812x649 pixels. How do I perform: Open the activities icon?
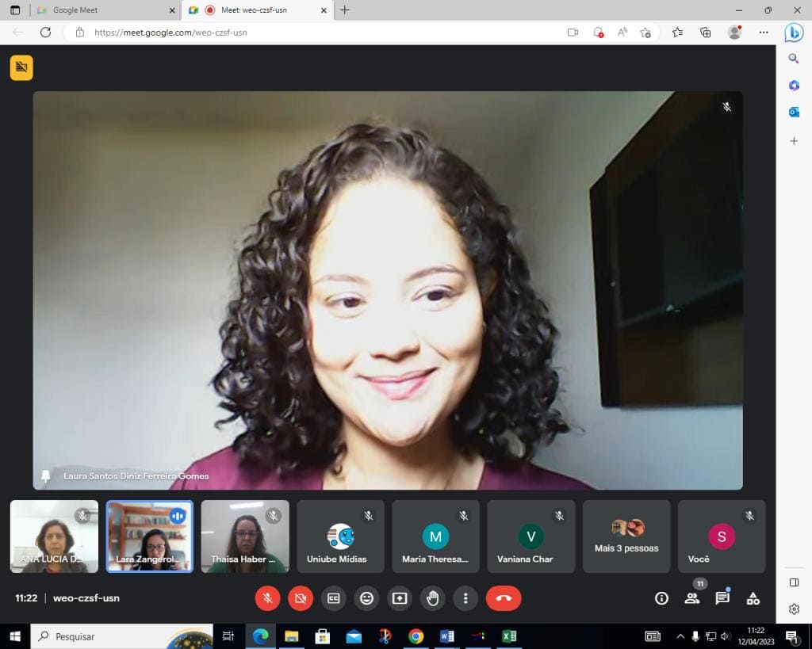(753, 598)
